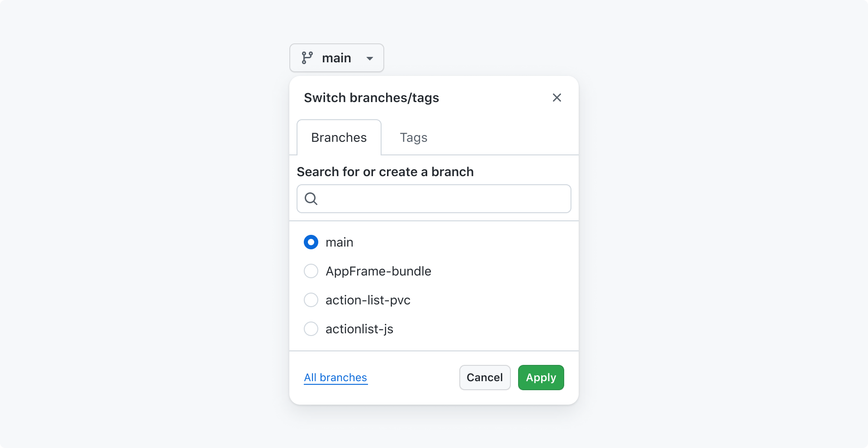
Task: Click the Switch branches/tags dialog title
Action: (372, 98)
